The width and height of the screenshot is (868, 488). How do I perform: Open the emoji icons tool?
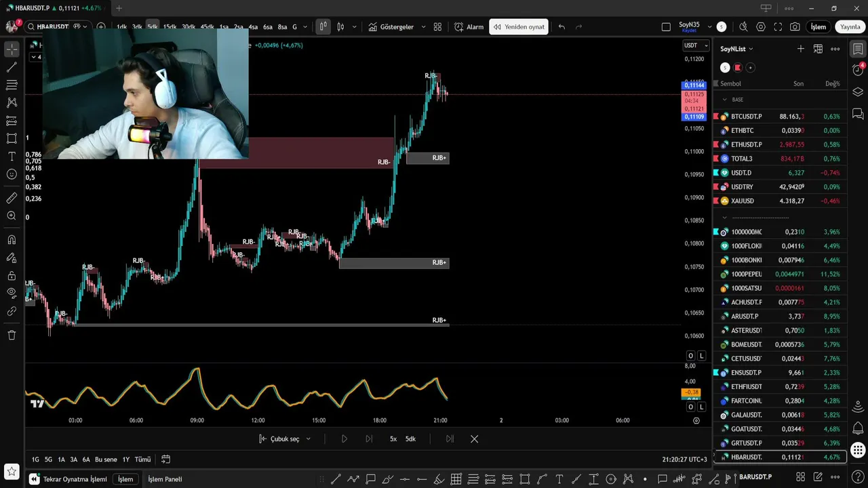12,174
